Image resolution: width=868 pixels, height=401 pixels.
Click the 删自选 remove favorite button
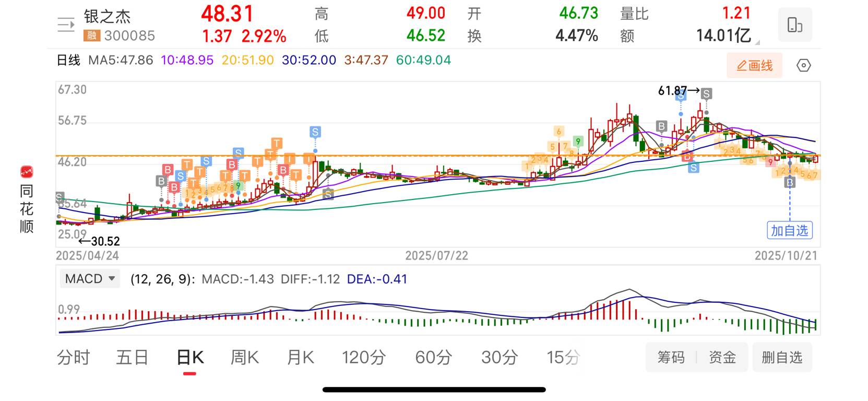[782, 357]
